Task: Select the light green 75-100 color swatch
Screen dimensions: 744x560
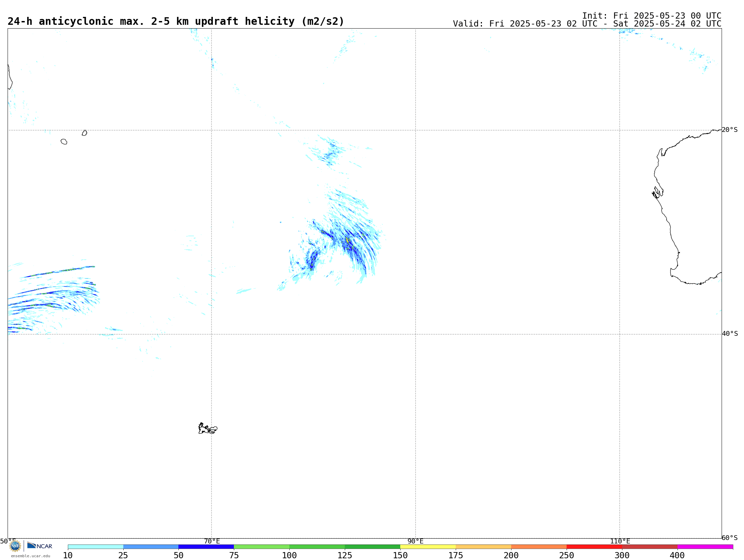Action: click(x=262, y=547)
